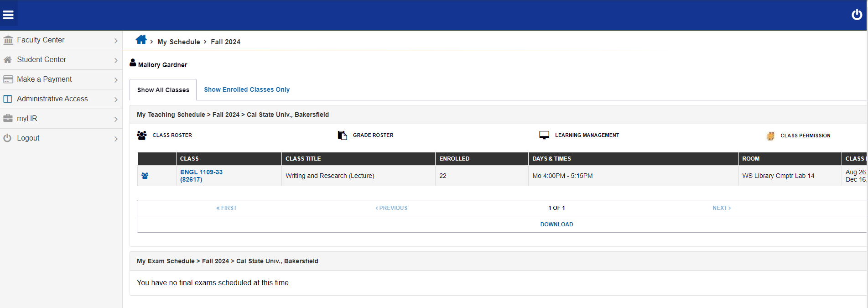Click the Learning Management monitor icon
Viewport: 868px width, 308px height.
544,135
